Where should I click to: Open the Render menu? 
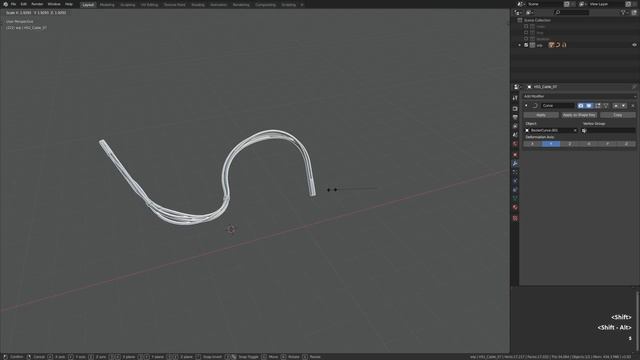[x=37, y=4]
